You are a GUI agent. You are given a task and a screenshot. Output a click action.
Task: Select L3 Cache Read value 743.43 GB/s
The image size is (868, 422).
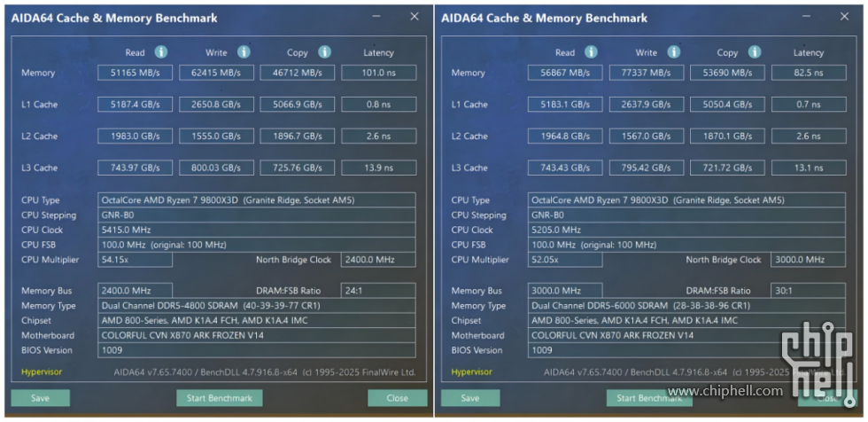[565, 168]
